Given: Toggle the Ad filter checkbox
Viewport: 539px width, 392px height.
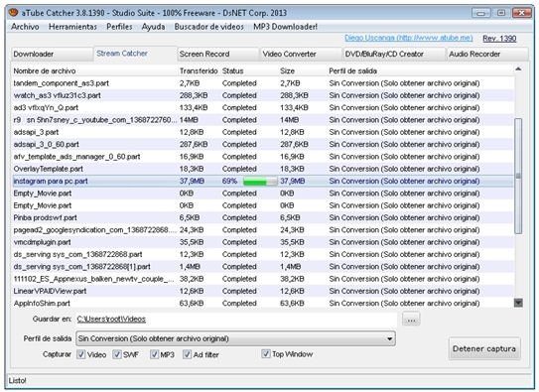Looking at the screenshot, I should [x=187, y=354].
